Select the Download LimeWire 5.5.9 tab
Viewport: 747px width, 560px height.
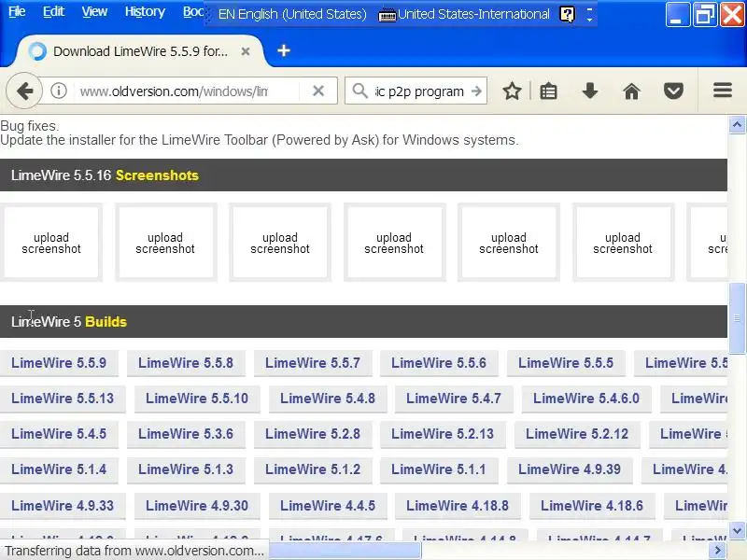pos(140,51)
